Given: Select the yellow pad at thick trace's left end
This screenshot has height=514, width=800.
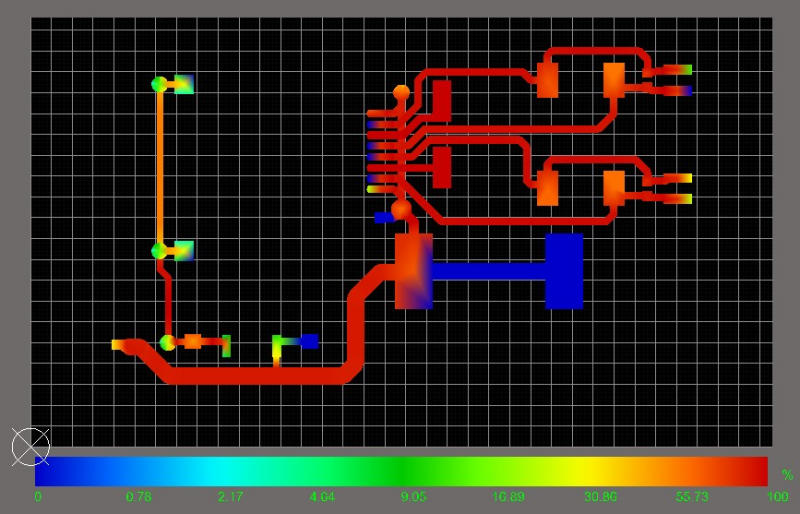Looking at the screenshot, I should pos(118,345).
